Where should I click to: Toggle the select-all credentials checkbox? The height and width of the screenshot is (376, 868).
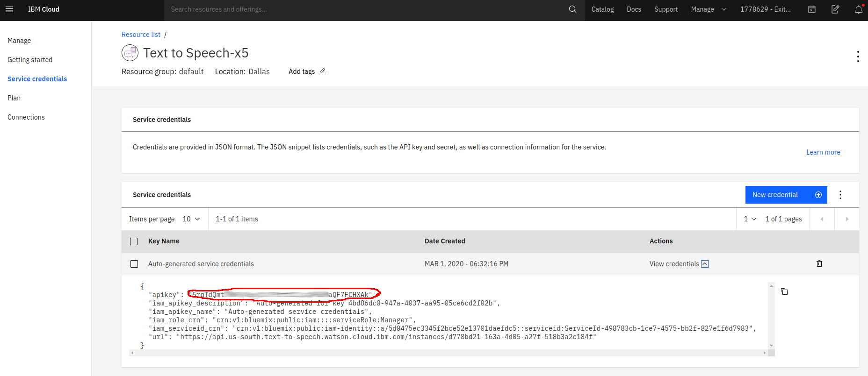pyautogui.click(x=134, y=241)
